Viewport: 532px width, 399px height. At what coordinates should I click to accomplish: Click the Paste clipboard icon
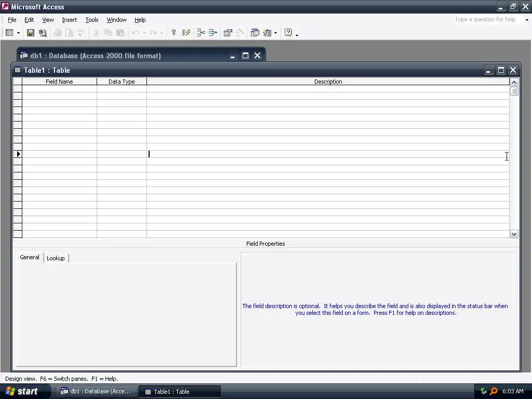[120, 33]
